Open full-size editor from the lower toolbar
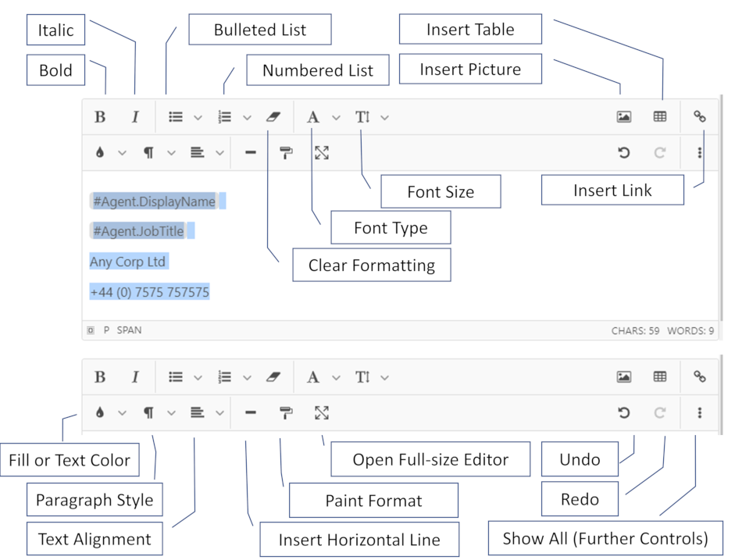This screenshot has height=560, width=735. [x=322, y=412]
